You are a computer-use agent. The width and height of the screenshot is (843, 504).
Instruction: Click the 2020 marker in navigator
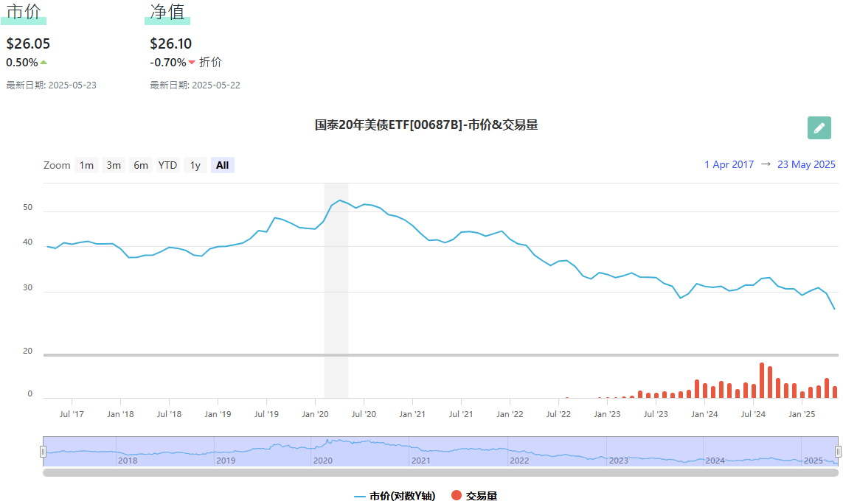pyautogui.click(x=322, y=461)
